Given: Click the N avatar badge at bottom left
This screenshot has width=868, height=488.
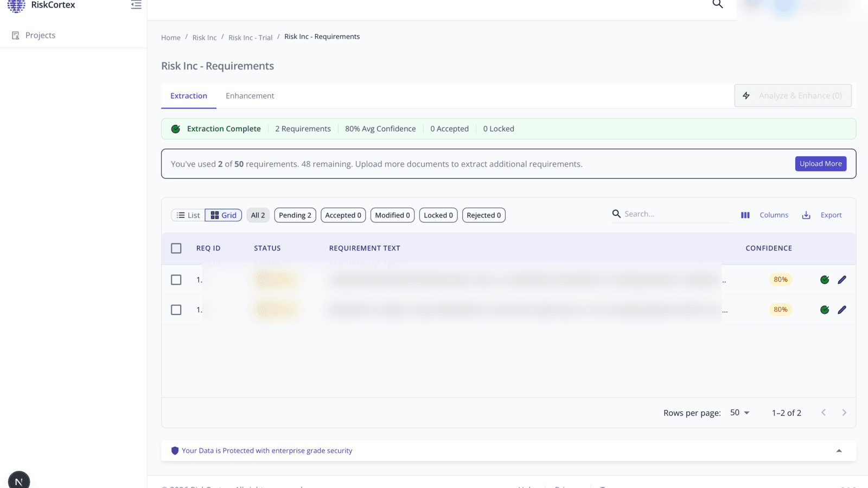Looking at the screenshot, I should (x=19, y=480).
